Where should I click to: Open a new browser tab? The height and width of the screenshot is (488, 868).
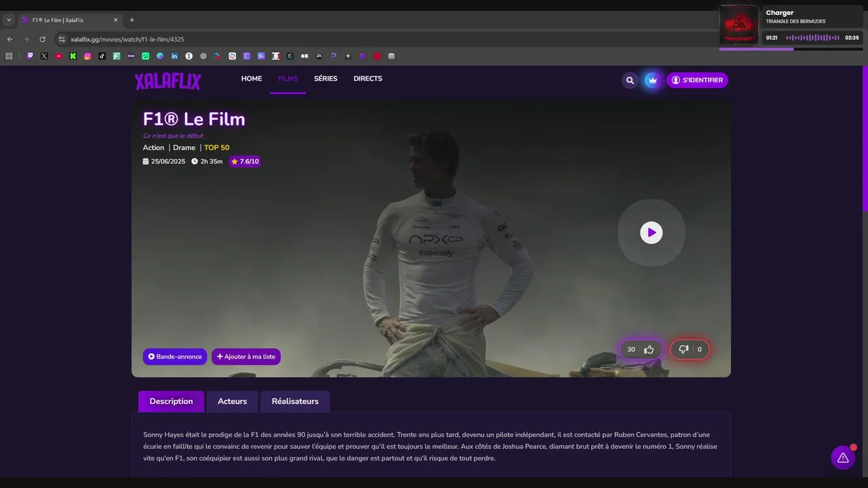click(132, 20)
